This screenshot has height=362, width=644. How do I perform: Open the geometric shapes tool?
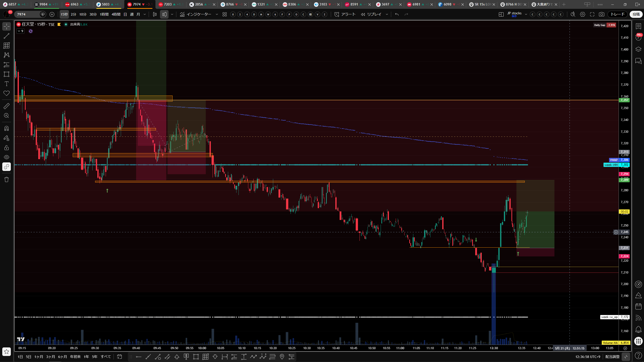tap(7, 74)
